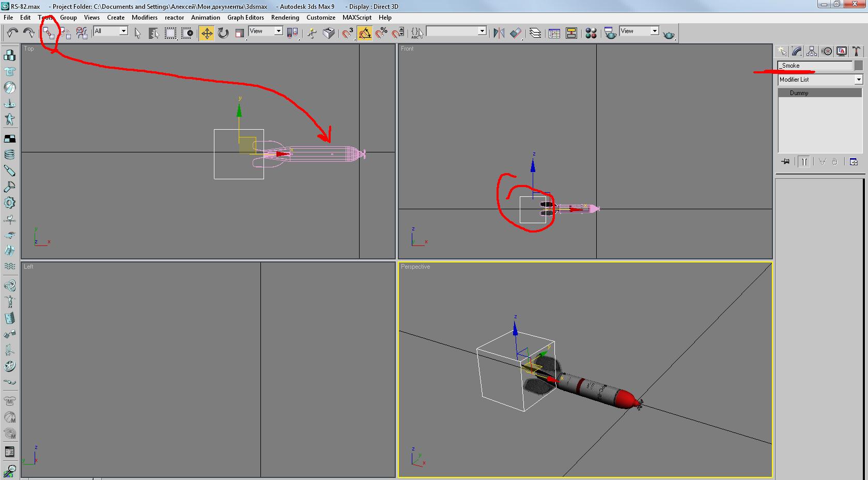Open the MAXScript menu
This screenshot has height=480, width=868.
(357, 17)
